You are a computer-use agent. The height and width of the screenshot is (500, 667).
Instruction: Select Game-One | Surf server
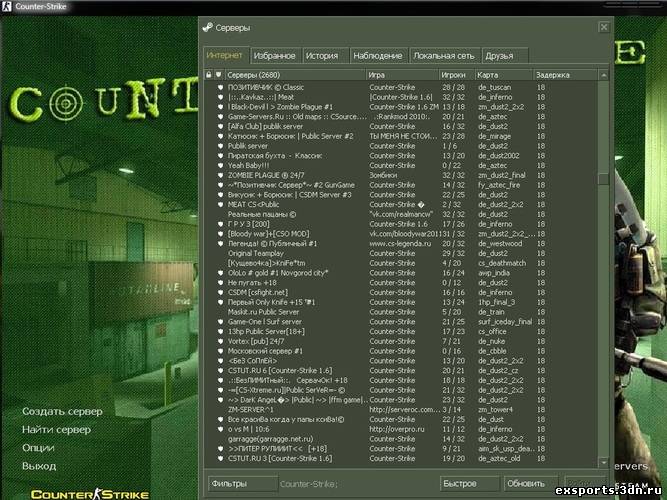(401, 322)
